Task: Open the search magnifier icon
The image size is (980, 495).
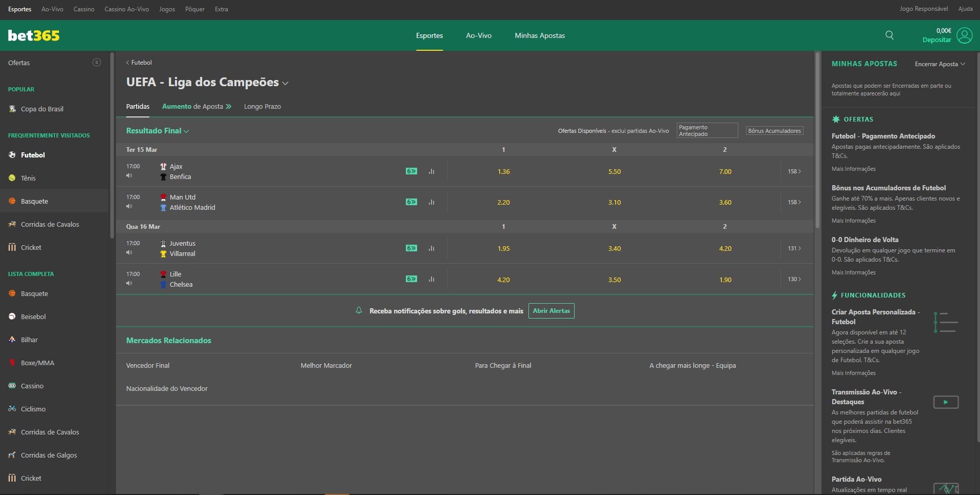Action: point(889,35)
